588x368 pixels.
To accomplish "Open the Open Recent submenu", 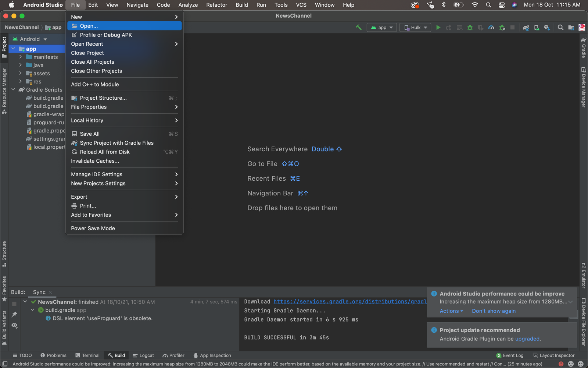I will coord(125,44).
